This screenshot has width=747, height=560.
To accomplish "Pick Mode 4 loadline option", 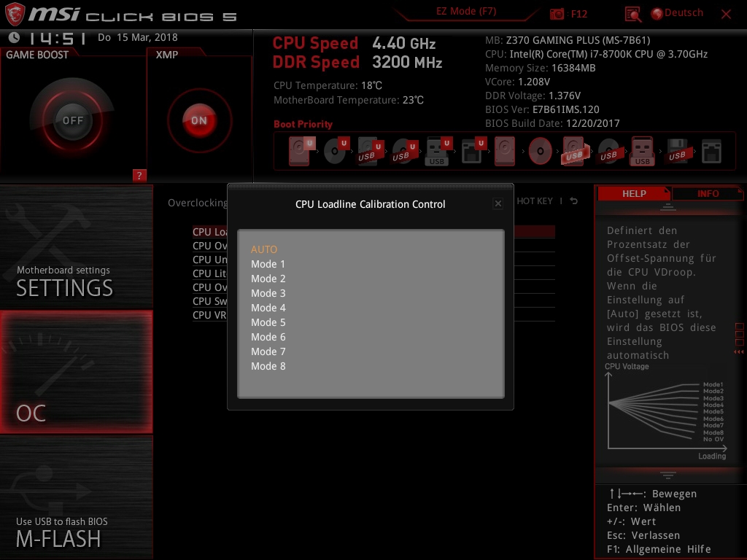I will point(268,308).
